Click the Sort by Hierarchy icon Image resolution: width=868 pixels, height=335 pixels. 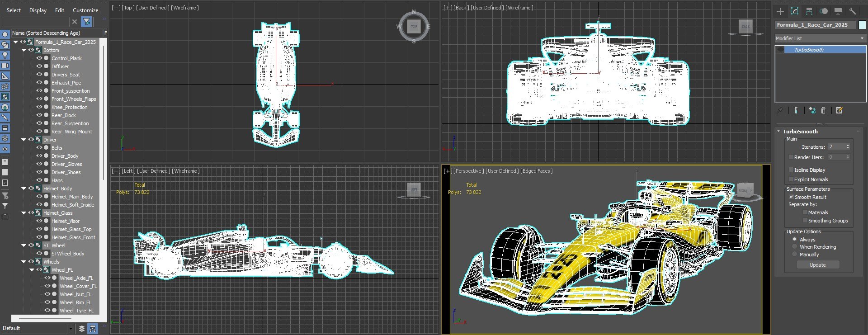pos(93,329)
